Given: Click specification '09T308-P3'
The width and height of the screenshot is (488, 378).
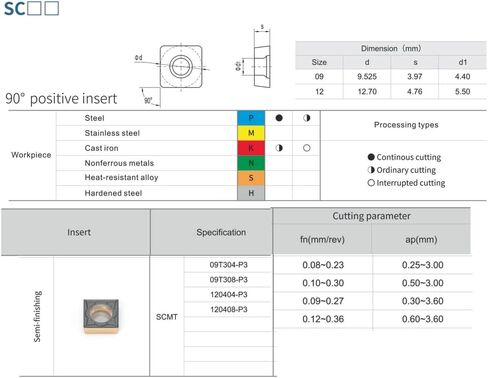Looking at the screenshot, I should (x=229, y=280).
